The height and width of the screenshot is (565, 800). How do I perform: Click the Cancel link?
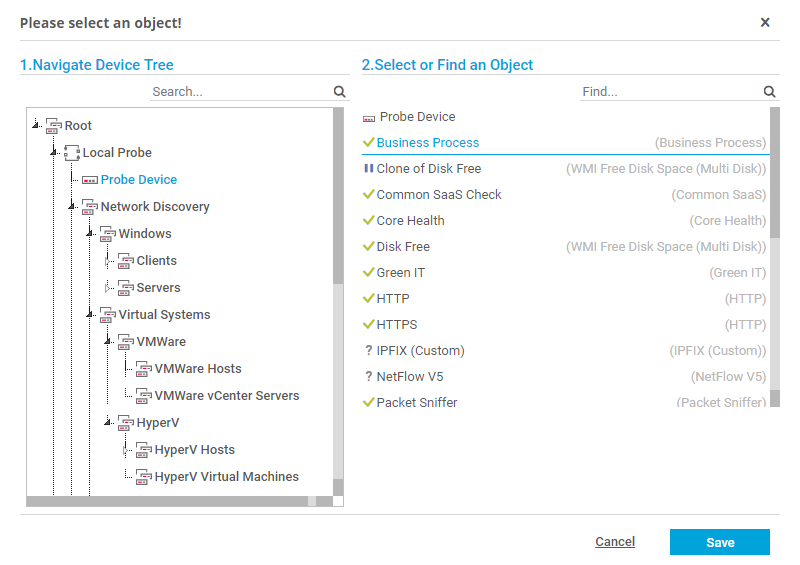click(x=615, y=542)
